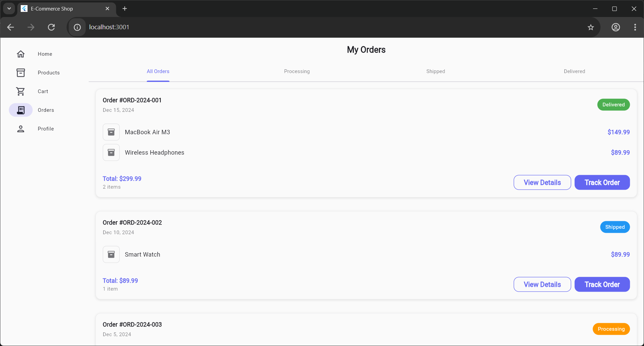The image size is (644, 346).
Task: Click the Wireless Headphones product icon
Action: 111,153
